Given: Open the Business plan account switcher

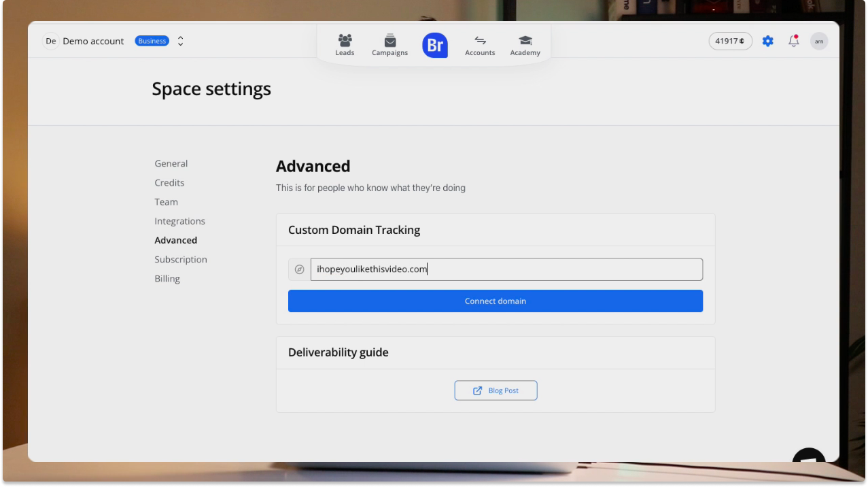Looking at the screenshot, I should click(x=152, y=41).
